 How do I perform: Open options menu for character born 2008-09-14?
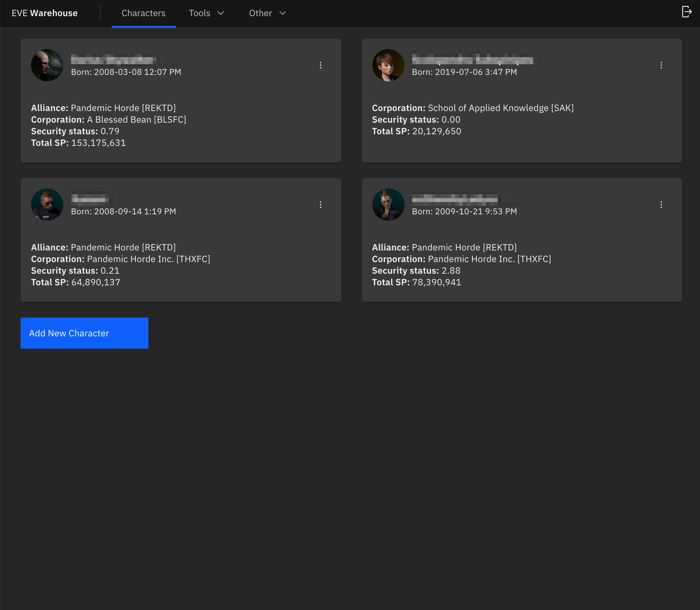point(320,205)
